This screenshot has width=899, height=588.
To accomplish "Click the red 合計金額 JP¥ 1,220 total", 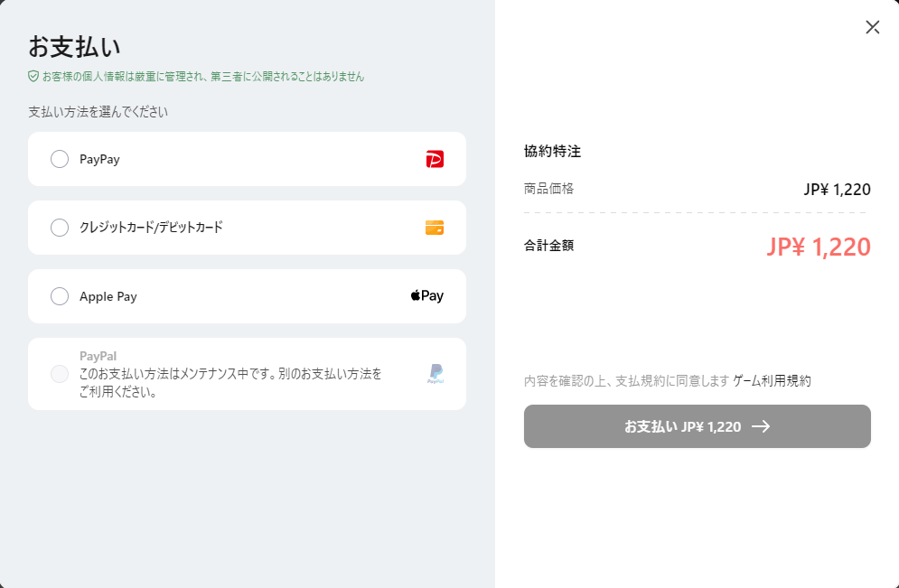I will pyautogui.click(x=818, y=247).
